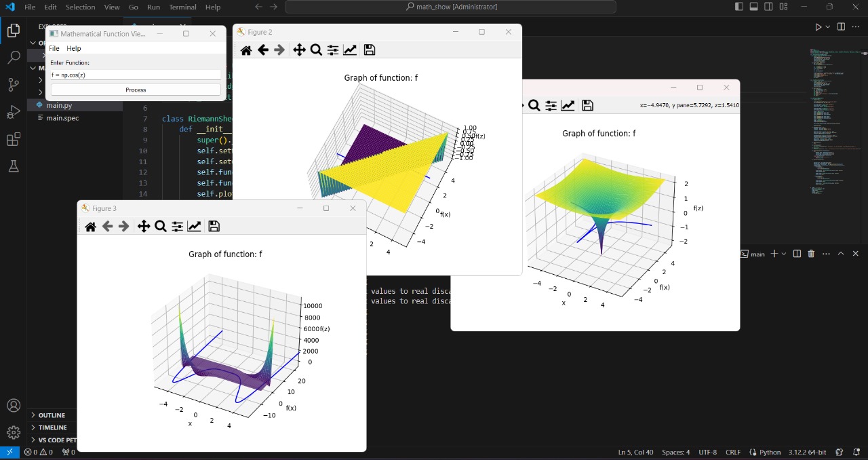Image resolution: width=868 pixels, height=460 pixels.
Task: Open Terminal menu in VS Code
Action: 182,7
